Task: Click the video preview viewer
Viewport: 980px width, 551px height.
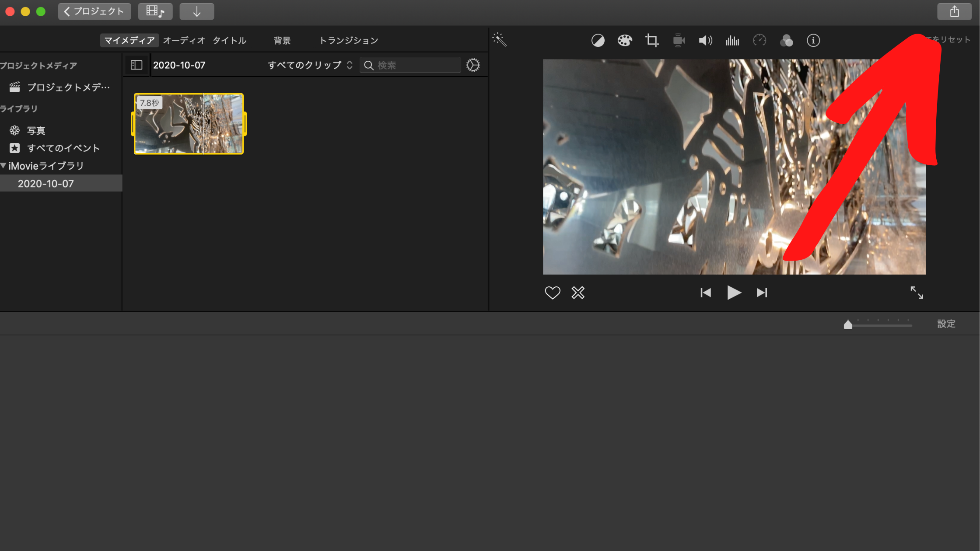Action: pyautogui.click(x=734, y=167)
